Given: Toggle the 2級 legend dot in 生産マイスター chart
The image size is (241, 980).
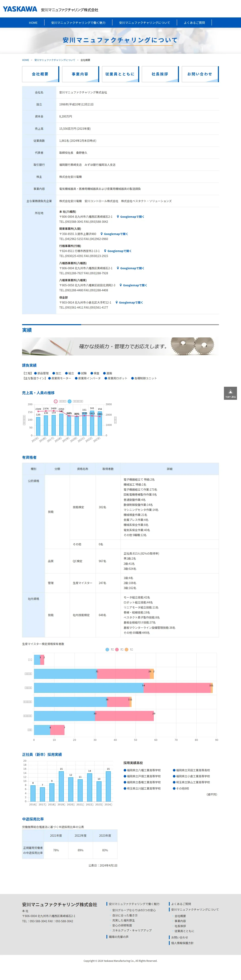Looking at the screenshot, I should coord(117,649).
